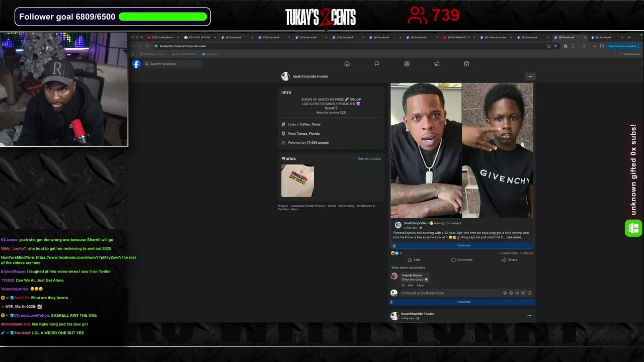Image resolution: width=644 pixels, height=362 pixels.
Task: Open the Finesse2tymes video thumbnail
Action: 461,150
